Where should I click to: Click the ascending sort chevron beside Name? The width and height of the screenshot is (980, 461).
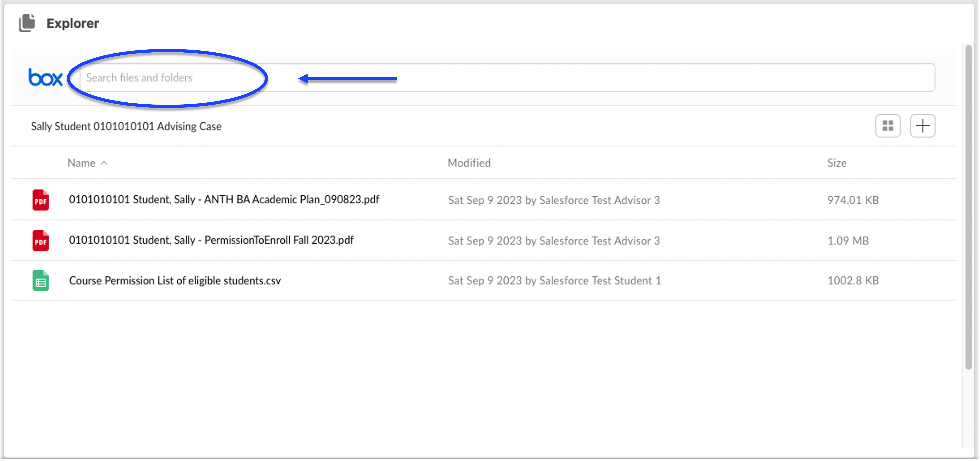(x=105, y=163)
